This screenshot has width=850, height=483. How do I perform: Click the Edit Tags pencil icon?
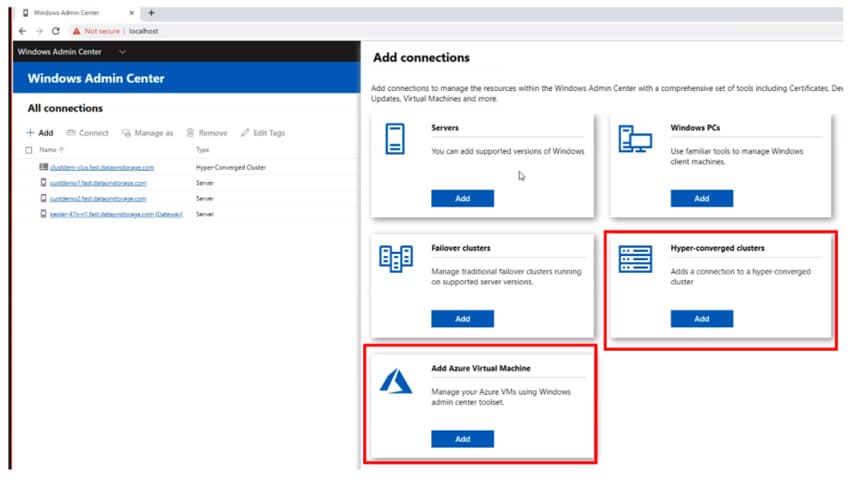click(245, 133)
